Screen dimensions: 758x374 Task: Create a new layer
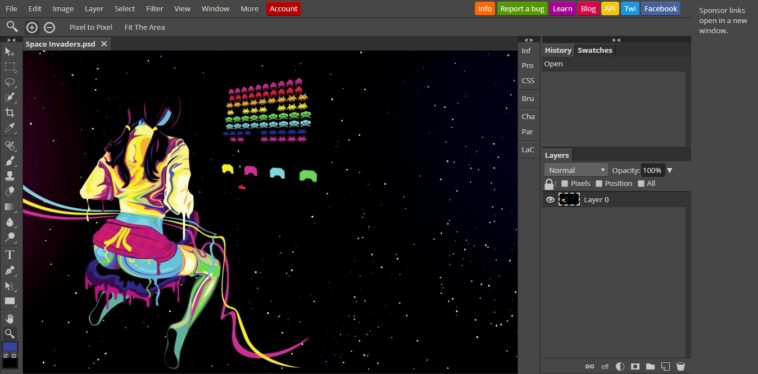click(665, 366)
